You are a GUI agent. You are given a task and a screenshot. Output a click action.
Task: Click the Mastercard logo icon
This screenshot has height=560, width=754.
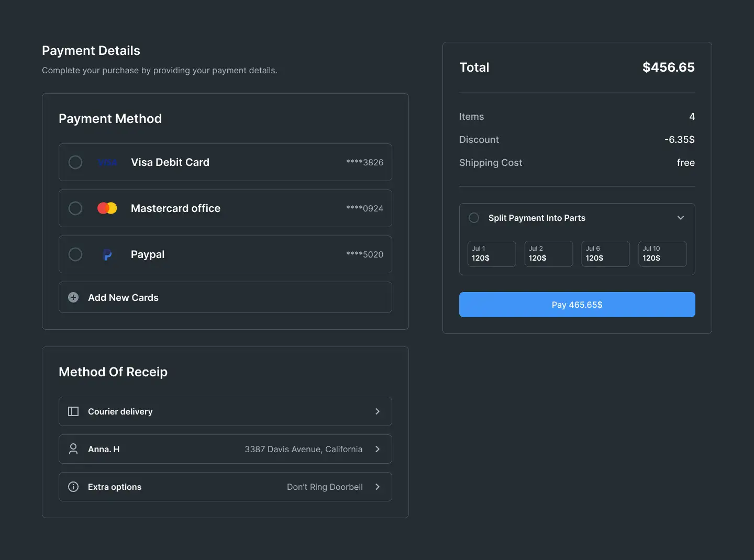tap(107, 208)
